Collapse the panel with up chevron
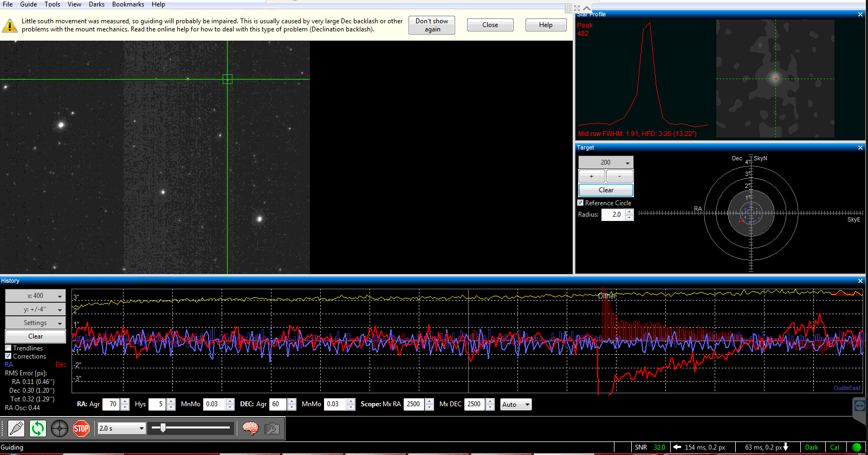The width and height of the screenshot is (868, 455). [x=587, y=8]
